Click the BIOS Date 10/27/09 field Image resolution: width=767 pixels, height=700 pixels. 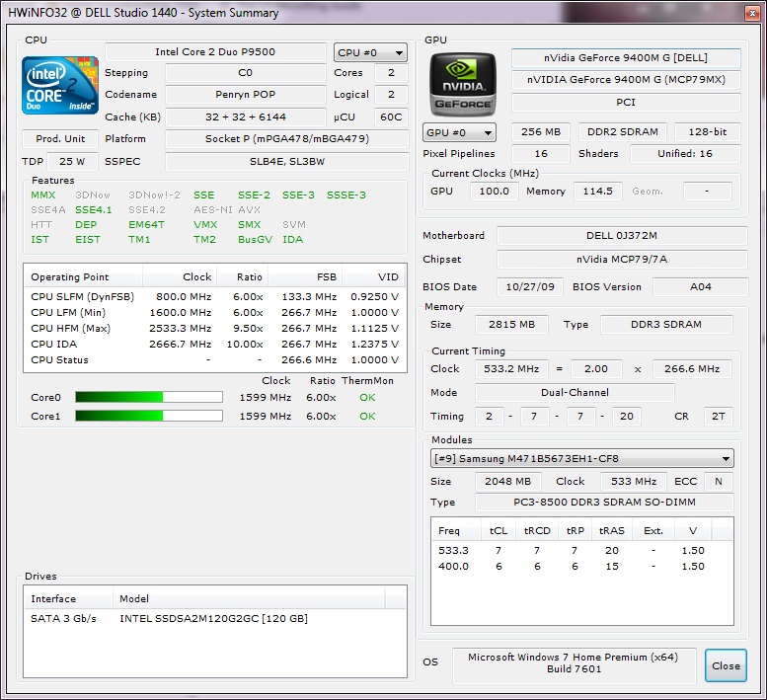pyautogui.click(x=530, y=286)
